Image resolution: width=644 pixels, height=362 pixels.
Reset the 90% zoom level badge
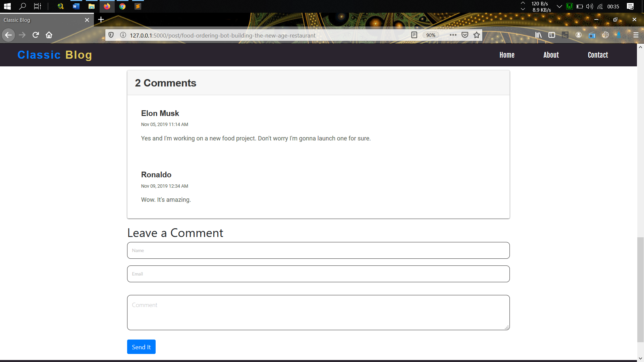(431, 35)
